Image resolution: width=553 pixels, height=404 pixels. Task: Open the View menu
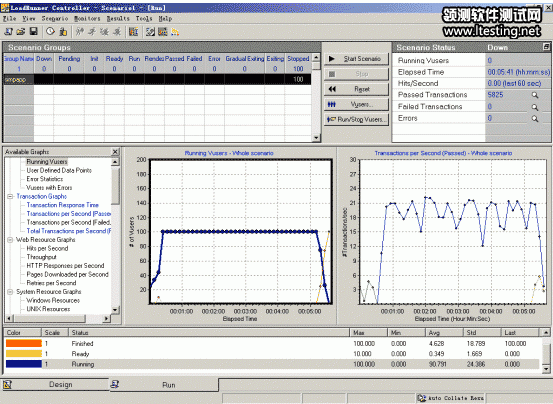click(x=29, y=18)
